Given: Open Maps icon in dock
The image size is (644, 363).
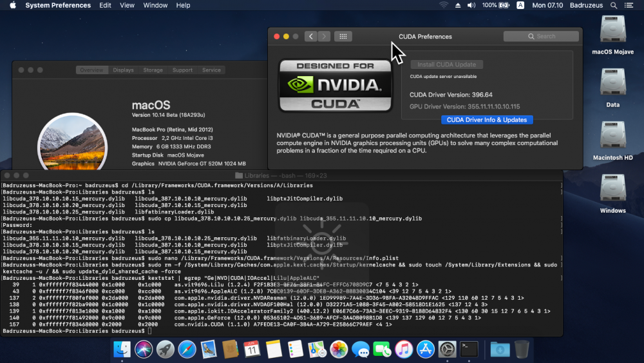Looking at the screenshot, I should [317, 349].
